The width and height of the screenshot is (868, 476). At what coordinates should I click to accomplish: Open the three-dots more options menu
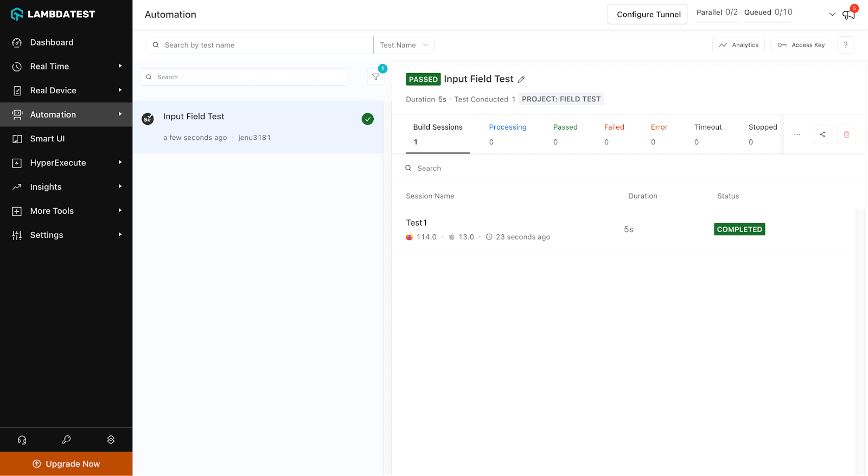click(x=797, y=134)
